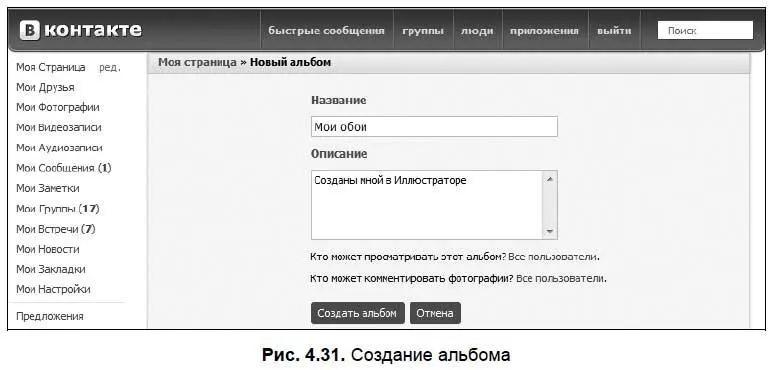
Task: Open Мои Настройки in sidebar
Action: coord(53,289)
